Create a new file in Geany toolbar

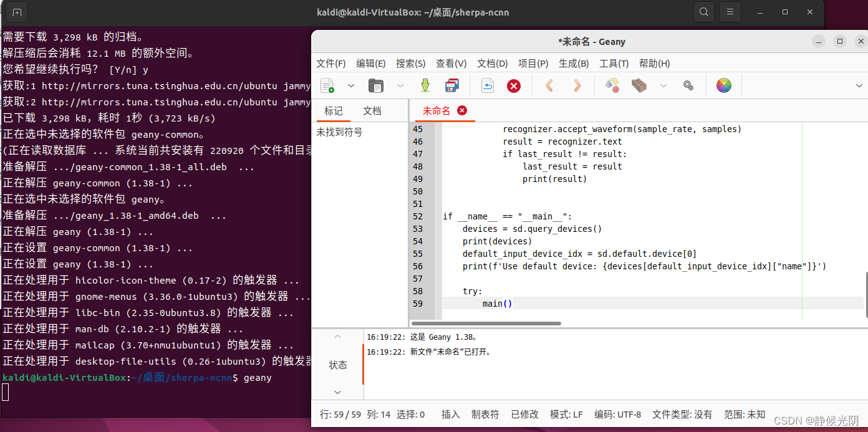pyautogui.click(x=327, y=85)
